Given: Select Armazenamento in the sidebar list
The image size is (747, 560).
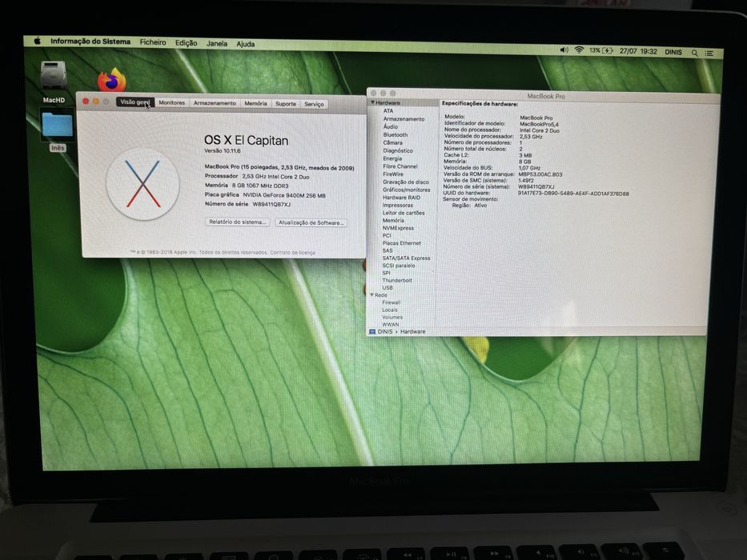Looking at the screenshot, I should [x=404, y=119].
